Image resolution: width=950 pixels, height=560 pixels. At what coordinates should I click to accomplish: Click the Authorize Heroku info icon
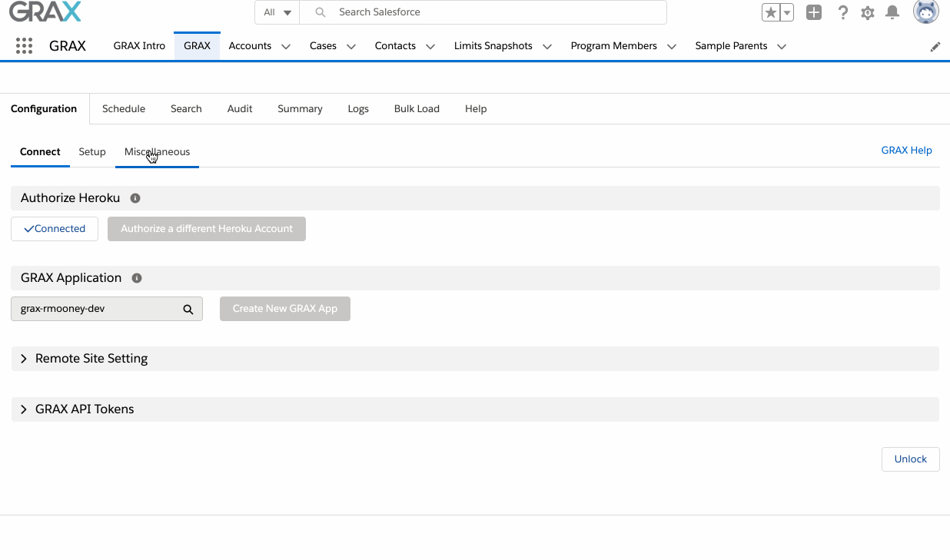click(x=135, y=198)
